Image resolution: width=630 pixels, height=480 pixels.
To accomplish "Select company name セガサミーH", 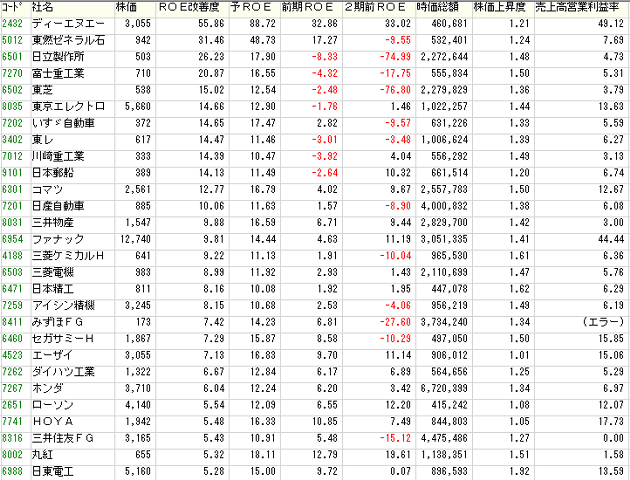I will pos(63,339).
